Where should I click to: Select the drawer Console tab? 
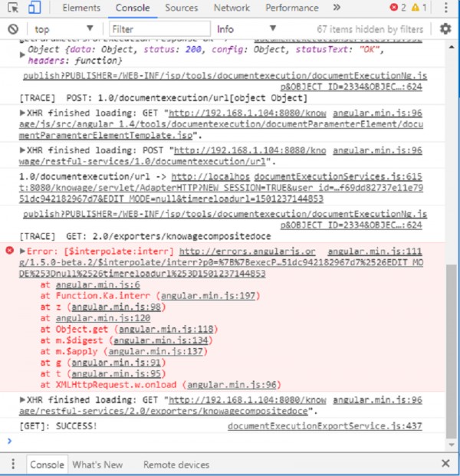pyautogui.click(x=47, y=465)
